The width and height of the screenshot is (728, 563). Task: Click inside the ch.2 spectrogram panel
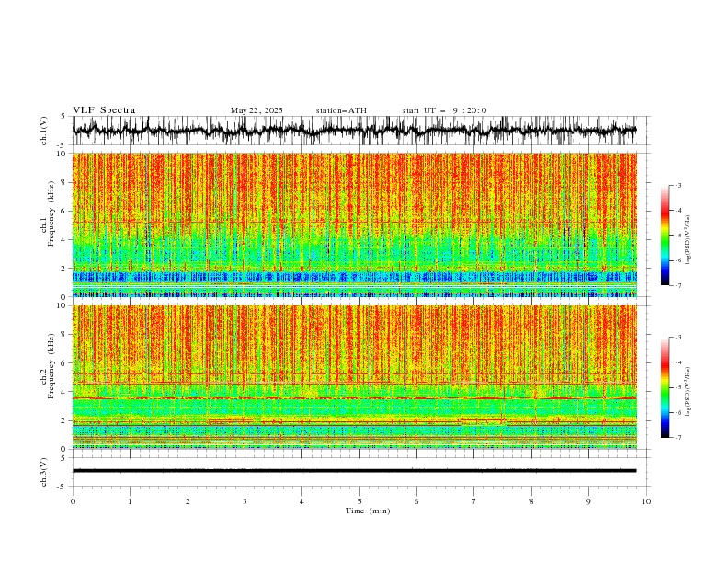(x=354, y=377)
